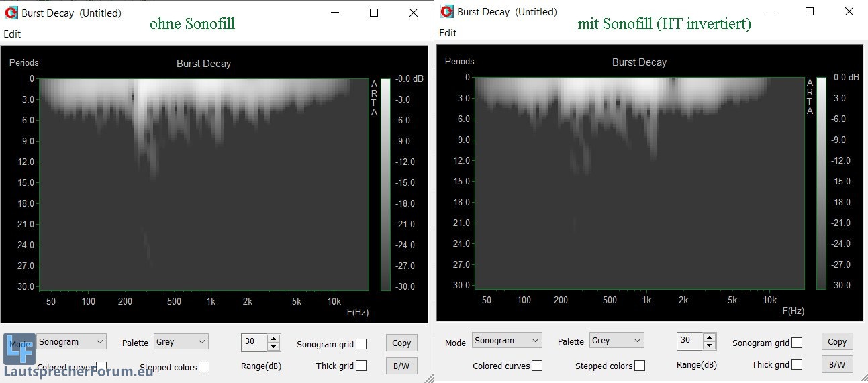Increase Range(dB) value in left window
Screen dimensions: 868x383
pos(273,338)
